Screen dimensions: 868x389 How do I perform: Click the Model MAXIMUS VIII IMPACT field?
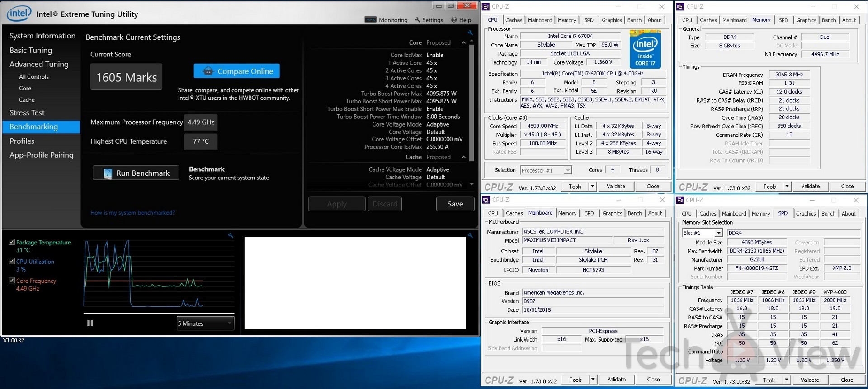567,240
